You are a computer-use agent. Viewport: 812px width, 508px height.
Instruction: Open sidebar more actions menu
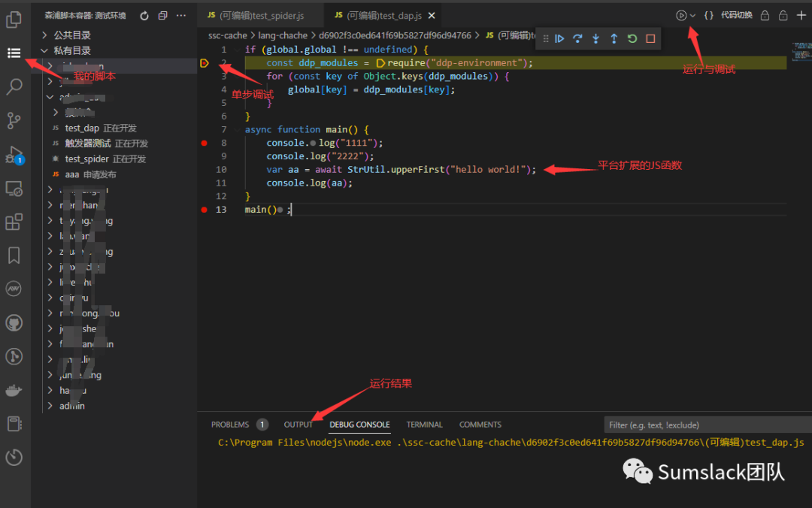(180, 16)
